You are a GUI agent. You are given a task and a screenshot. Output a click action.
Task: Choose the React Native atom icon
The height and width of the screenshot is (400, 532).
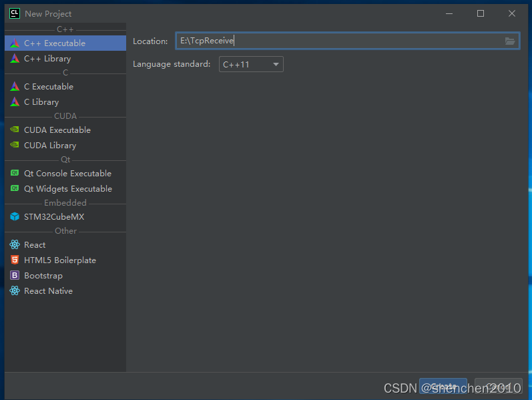15,290
